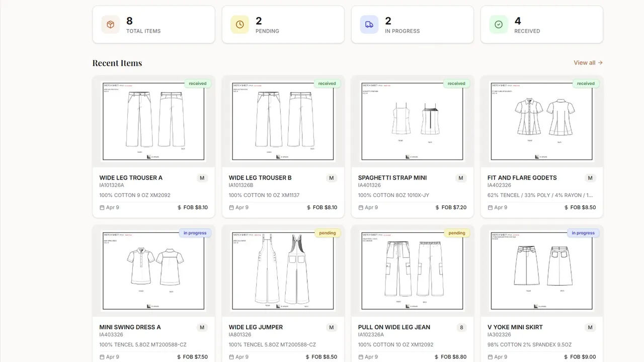Click size 8 tag on Pull On Wide Leg Jean
644x362 pixels.
pyautogui.click(x=461, y=327)
